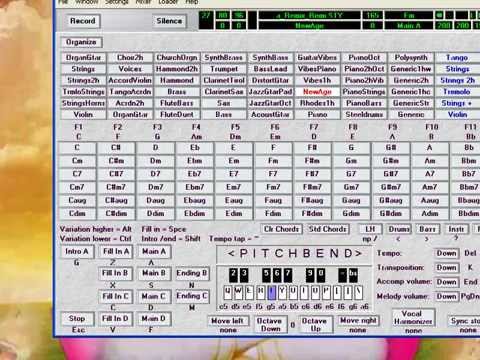Select the FluteBass instrument

pos(177,103)
